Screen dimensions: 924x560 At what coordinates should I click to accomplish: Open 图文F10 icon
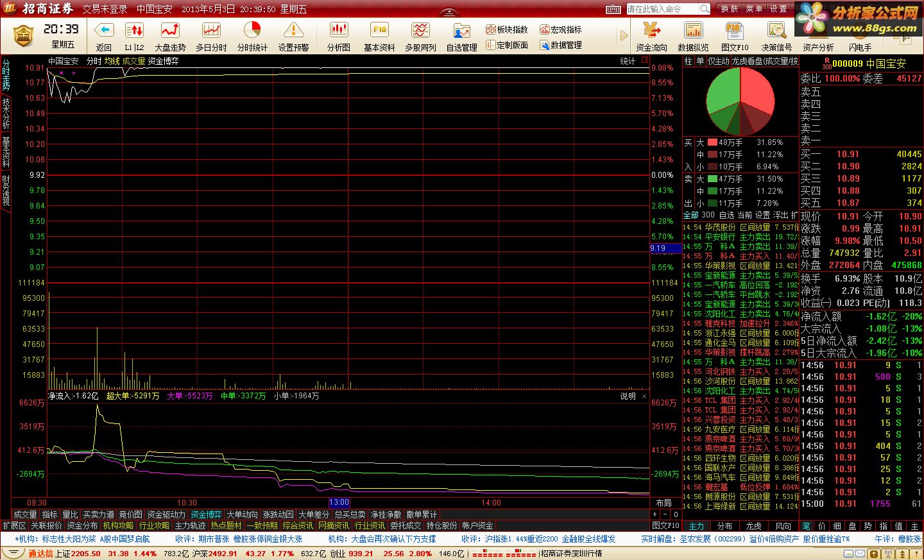(x=735, y=30)
